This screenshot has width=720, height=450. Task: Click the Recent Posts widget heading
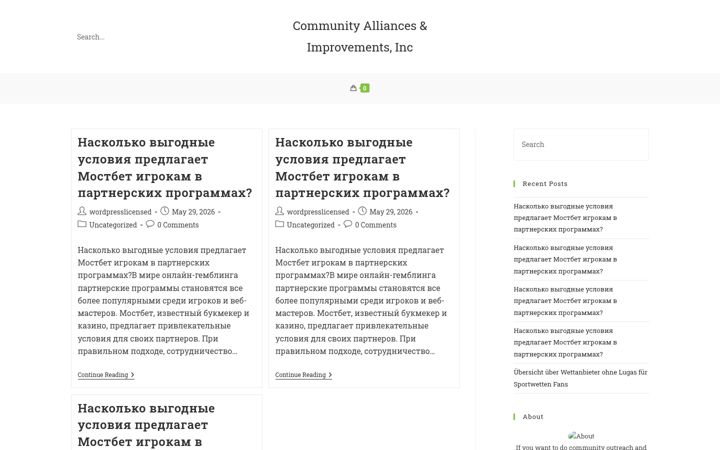click(x=545, y=183)
